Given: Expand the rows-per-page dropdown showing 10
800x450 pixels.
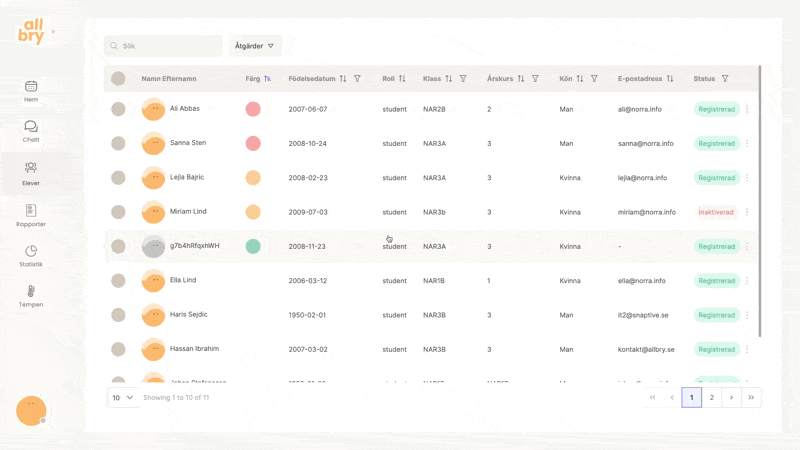Looking at the screenshot, I should click(122, 398).
